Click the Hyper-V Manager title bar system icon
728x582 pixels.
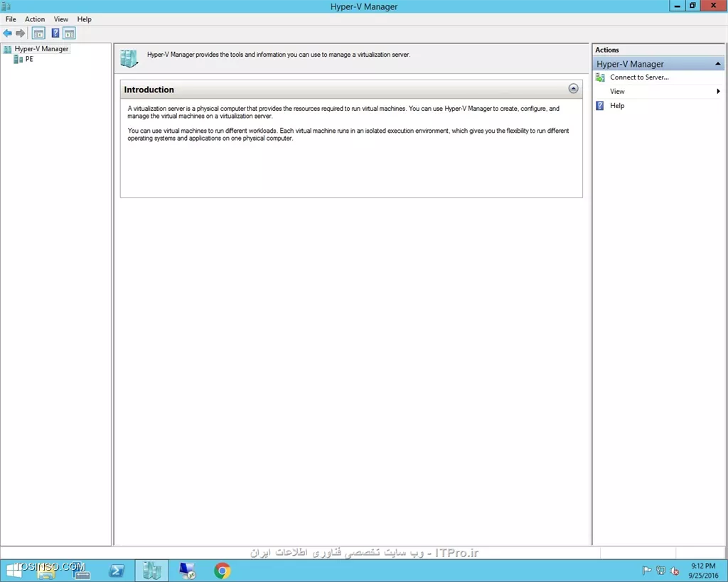[x=6, y=6]
